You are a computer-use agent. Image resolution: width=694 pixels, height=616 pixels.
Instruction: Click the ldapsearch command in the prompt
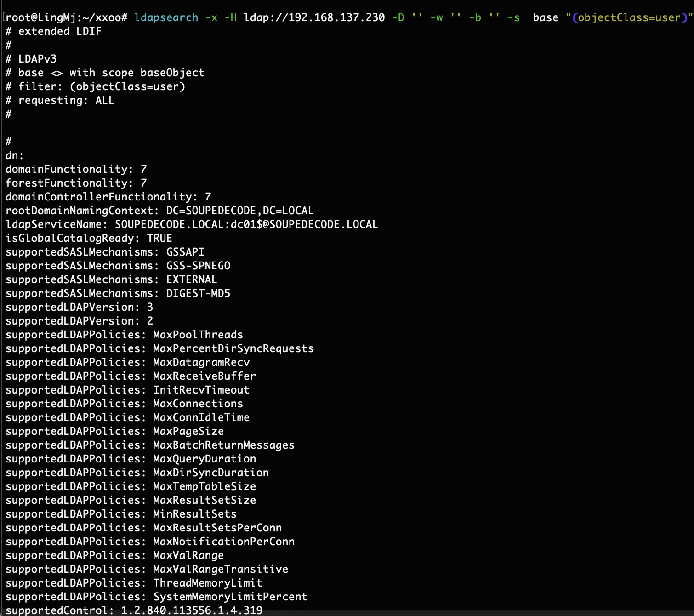click(x=166, y=17)
